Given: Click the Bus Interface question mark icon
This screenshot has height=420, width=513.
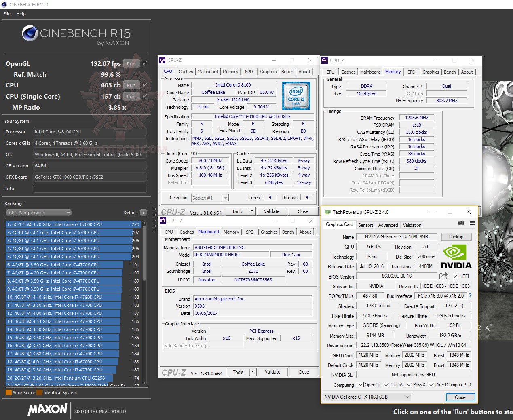Looking at the screenshot, I should point(470,296).
